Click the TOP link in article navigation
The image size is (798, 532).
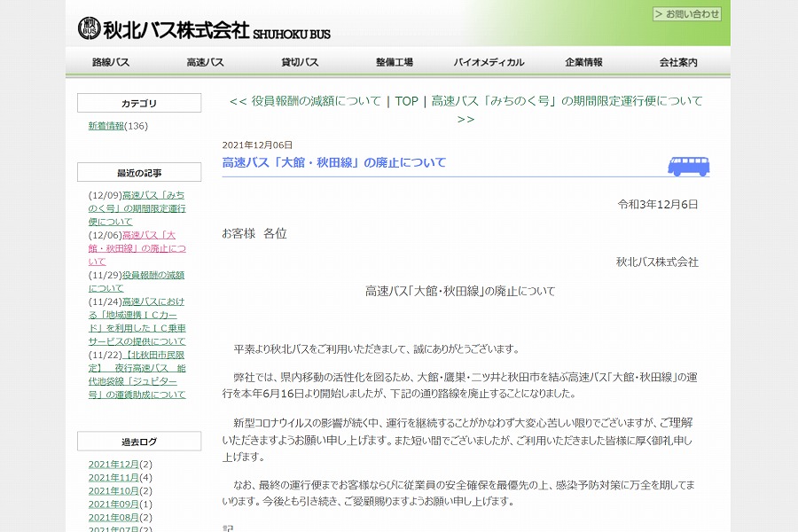point(406,101)
